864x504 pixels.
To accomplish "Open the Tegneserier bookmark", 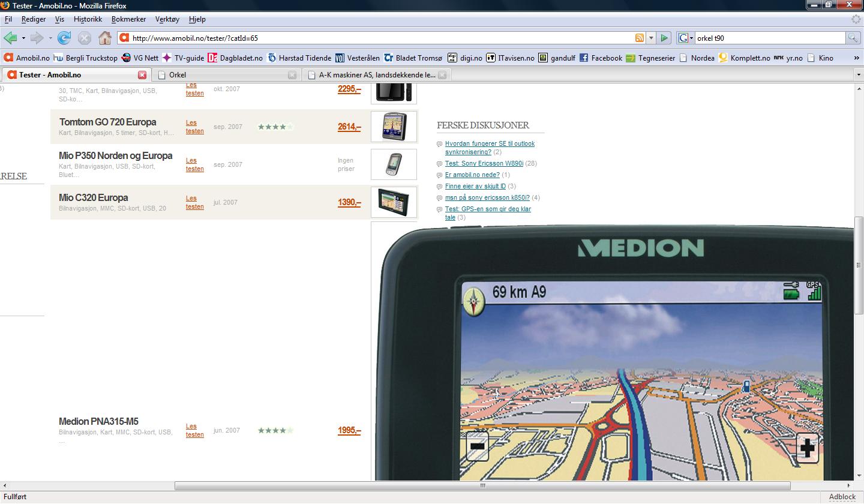I will pos(650,58).
